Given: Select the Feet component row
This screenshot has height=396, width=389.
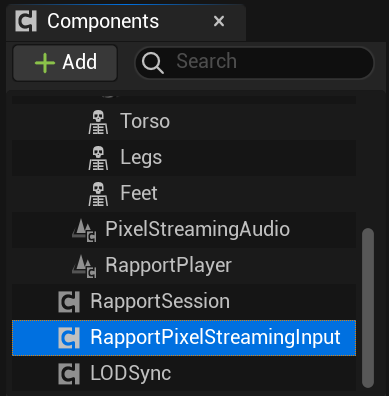Looking at the screenshot, I should pyautogui.click(x=184, y=194).
